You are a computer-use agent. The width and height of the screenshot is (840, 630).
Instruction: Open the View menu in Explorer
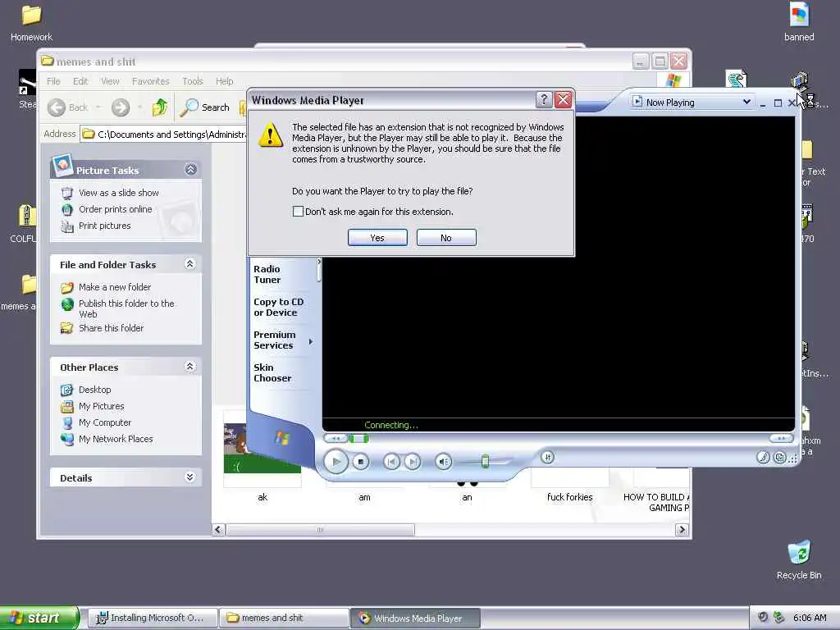pyautogui.click(x=110, y=81)
